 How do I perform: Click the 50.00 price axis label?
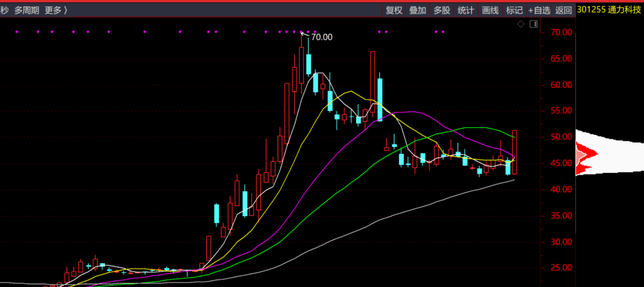tap(562, 137)
